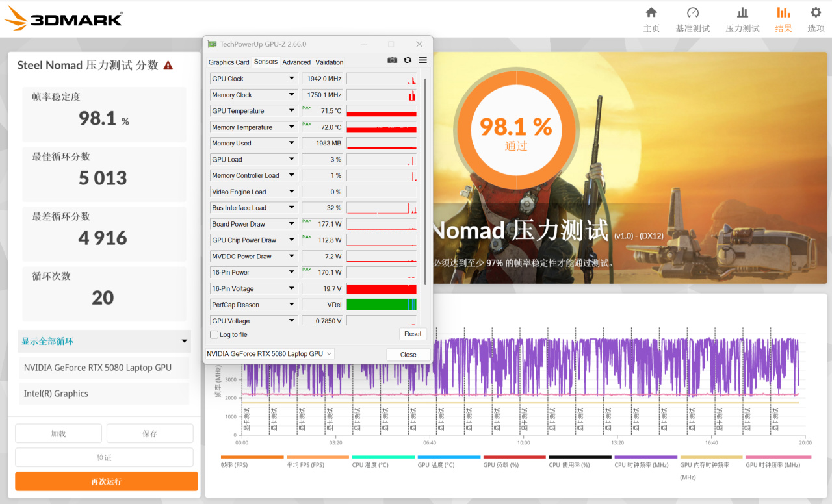Click the PerfCap Reason green graph bar
This screenshot has height=504, width=832.
coord(382,305)
